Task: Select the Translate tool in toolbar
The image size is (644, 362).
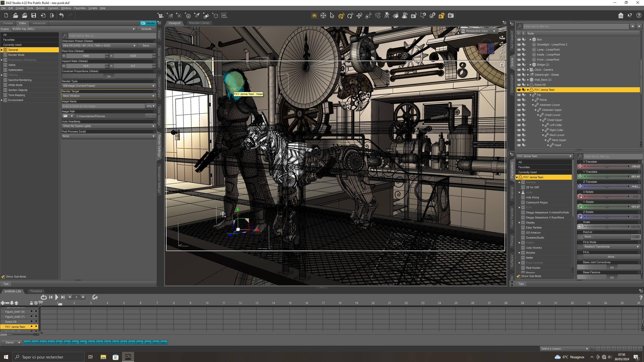Action: point(359,16)
